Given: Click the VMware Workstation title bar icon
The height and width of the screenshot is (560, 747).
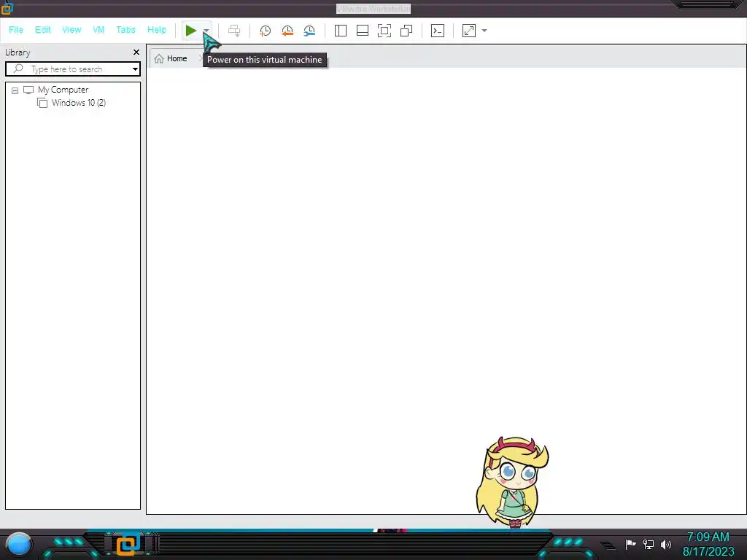Looking at the screenshot, I should click(x=7, y=8).
